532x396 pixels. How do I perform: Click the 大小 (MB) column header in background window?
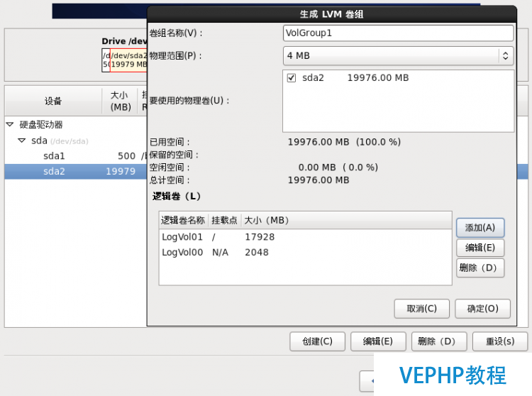tap(120, 101)
